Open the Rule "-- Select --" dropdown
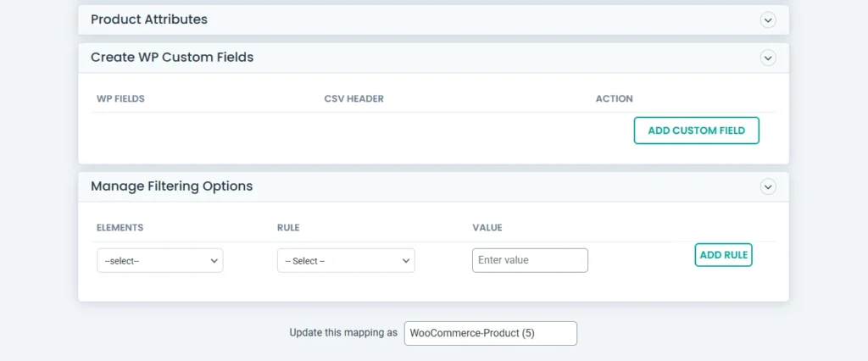 coord(346,261)
